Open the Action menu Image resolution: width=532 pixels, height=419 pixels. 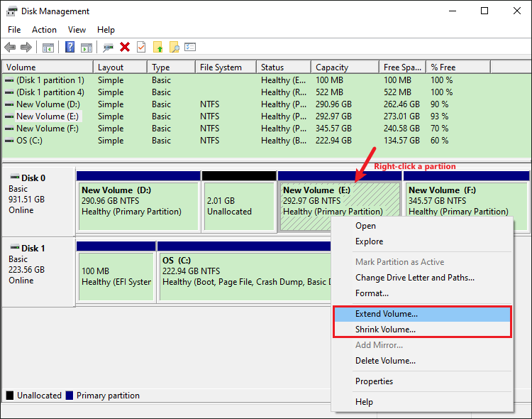(x=44, y=30)
